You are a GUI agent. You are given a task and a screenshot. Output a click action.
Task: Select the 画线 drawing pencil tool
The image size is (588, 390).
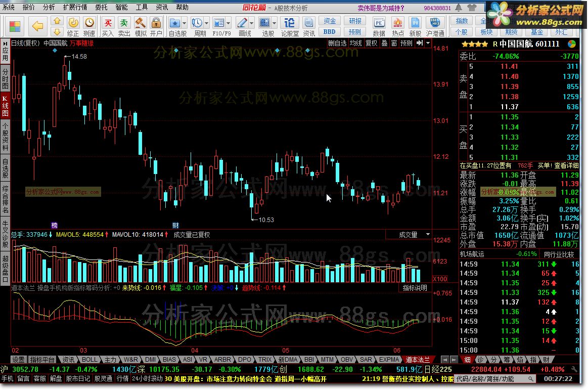[242, 23]
